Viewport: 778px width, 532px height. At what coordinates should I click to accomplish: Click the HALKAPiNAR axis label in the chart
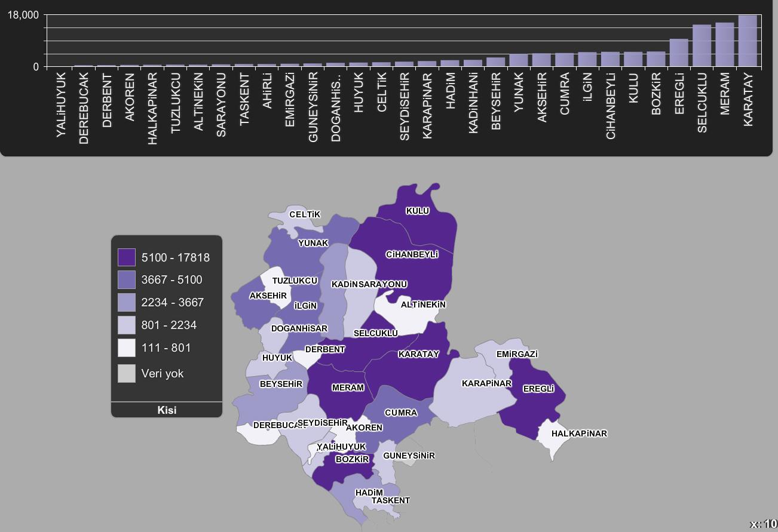152,108
